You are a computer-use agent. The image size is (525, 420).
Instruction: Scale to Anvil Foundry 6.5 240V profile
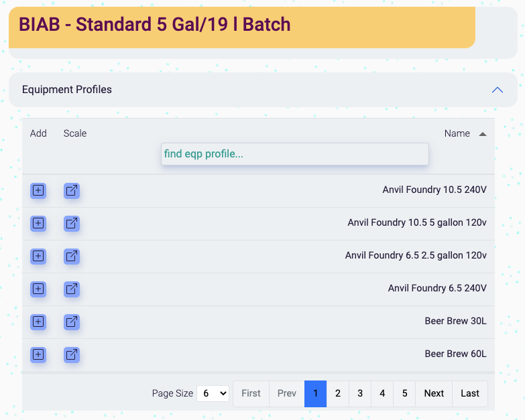[72, 289]
